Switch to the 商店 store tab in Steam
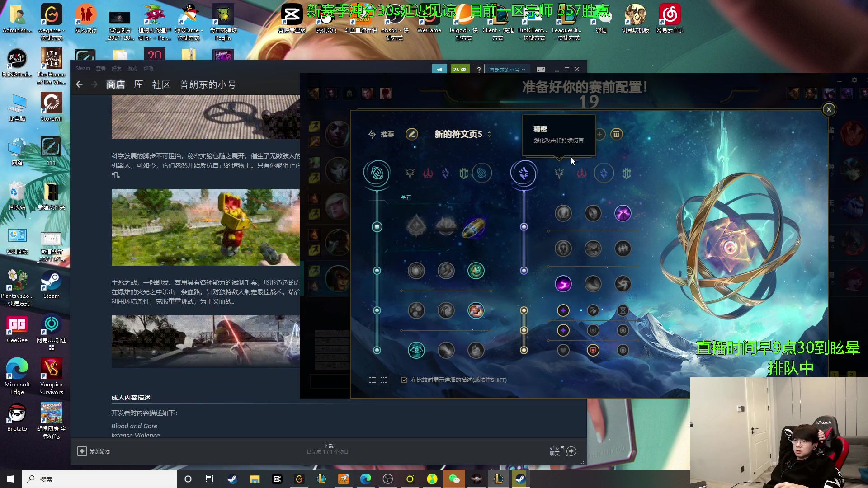Viewport: 868px width, 488px height. [x=115, y=84]
